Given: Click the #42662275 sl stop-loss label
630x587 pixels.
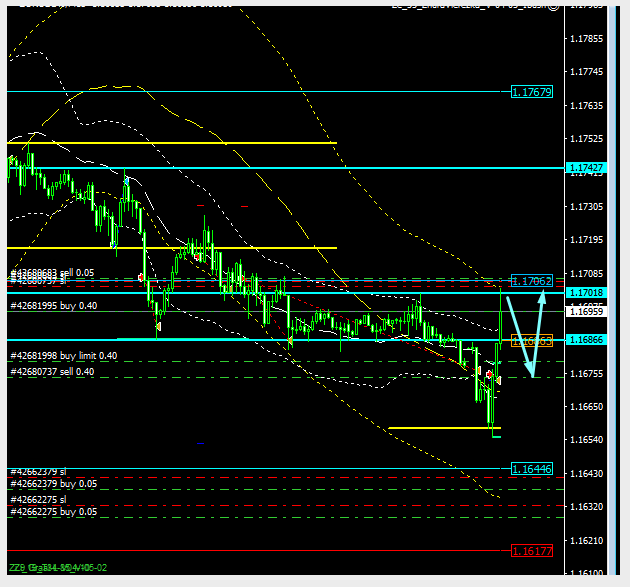Looking at the screenshot, I should 38,500.
